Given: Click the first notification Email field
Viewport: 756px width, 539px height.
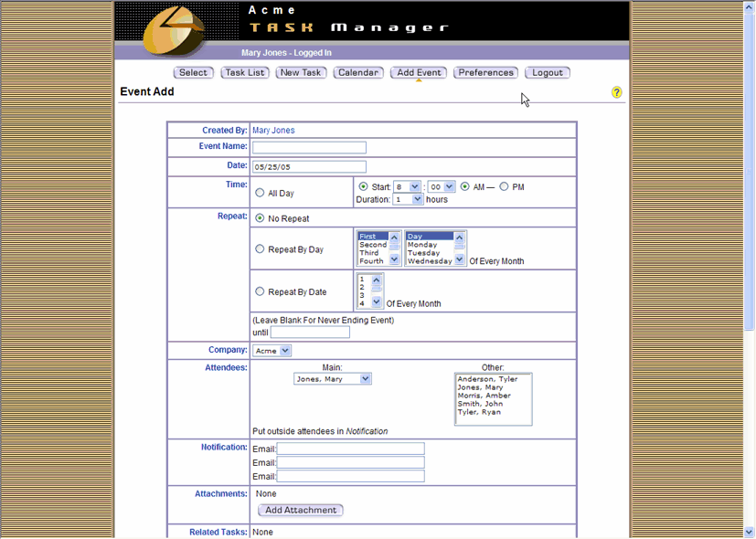Looking at the screenshot, I should 350,449.
